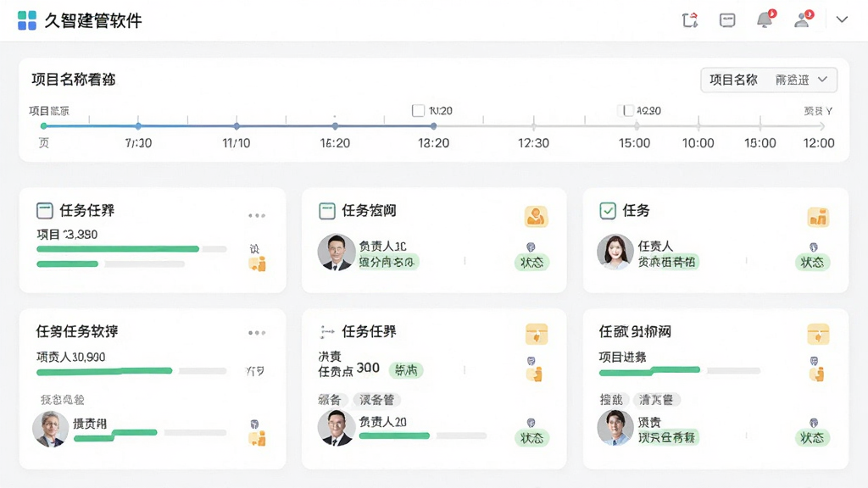Click the orange chart icon on 任务 card
The height and width of the screenshot is (488, 868).
pos(818,218)
